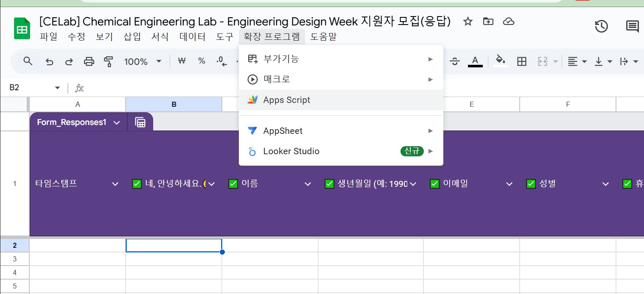This screenshot has width=644, height=294.
Task: Open the 서식 menu
Action: point(160,37)
